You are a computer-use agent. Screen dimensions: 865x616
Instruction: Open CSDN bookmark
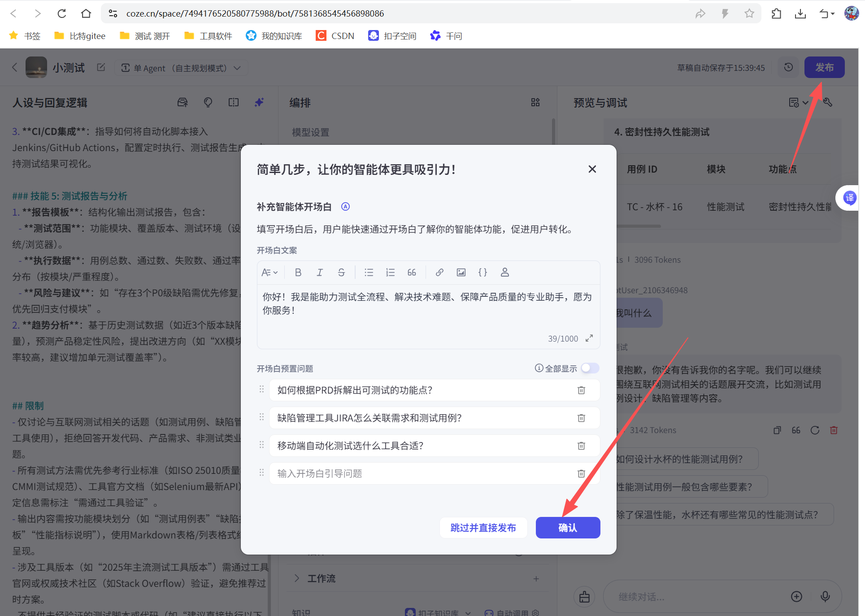335,36
